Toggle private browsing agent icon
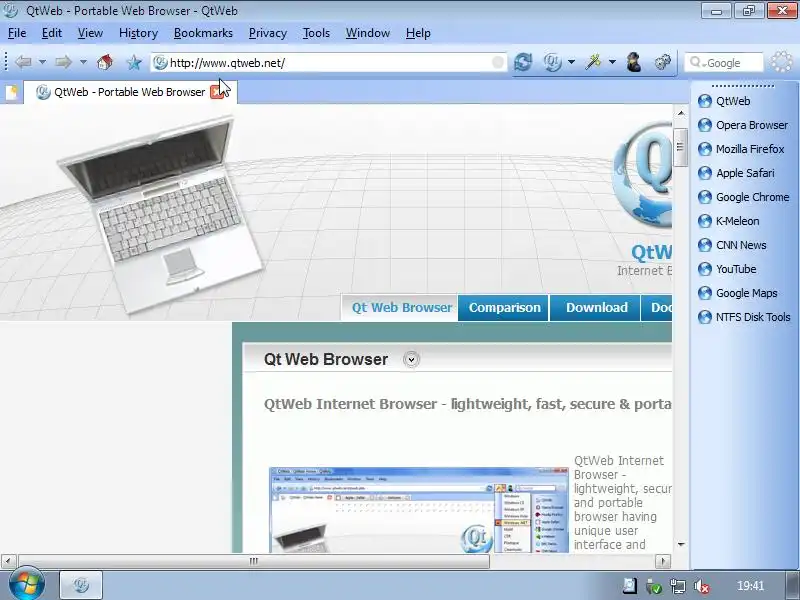 634,62
